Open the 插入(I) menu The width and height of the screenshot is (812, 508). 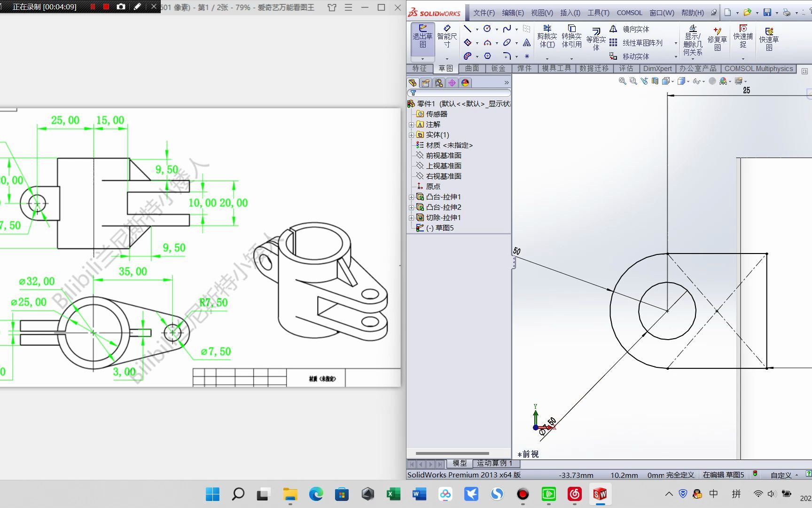570,13
